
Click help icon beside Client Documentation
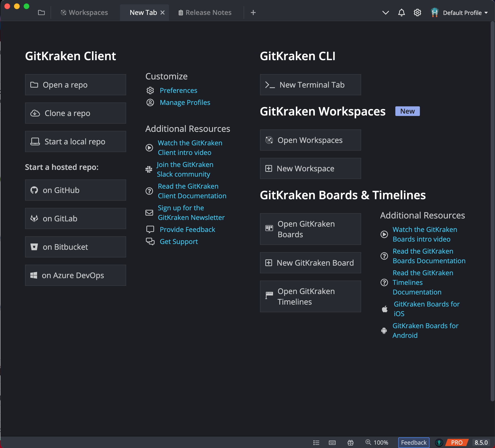point(149,191)
